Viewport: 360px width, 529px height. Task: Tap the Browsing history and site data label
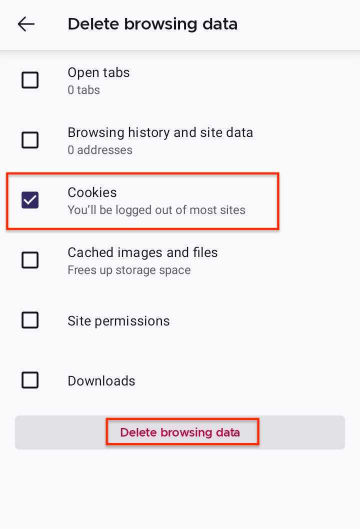pos(160,133)
